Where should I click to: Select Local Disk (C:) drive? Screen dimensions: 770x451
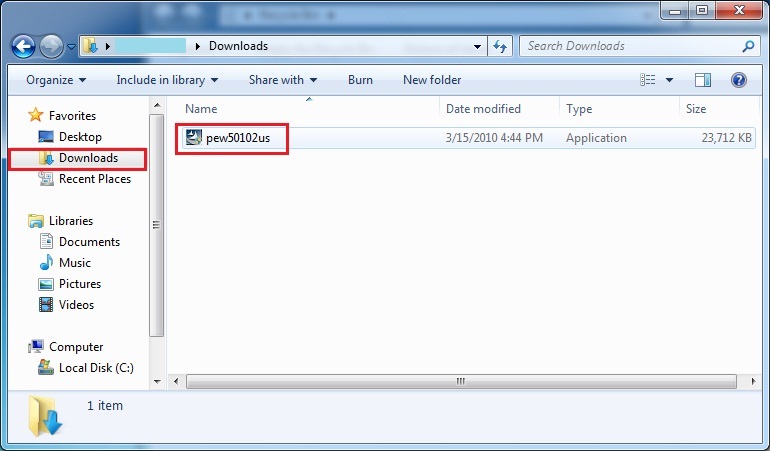95,368
